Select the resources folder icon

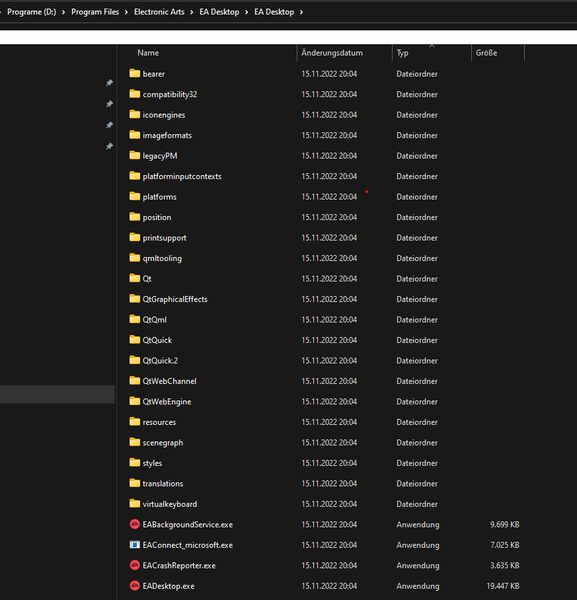point(134,422)
